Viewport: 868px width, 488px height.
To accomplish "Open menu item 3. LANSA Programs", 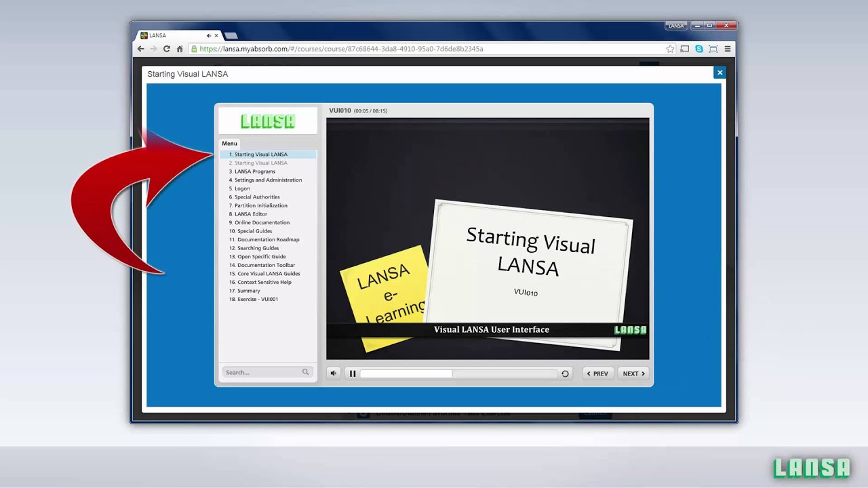I will point(268,171).
